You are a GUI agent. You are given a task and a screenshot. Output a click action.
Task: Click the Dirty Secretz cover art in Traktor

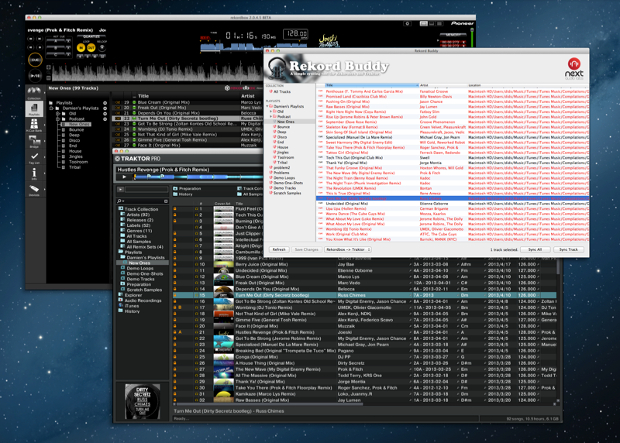click(x=142, y=401)
